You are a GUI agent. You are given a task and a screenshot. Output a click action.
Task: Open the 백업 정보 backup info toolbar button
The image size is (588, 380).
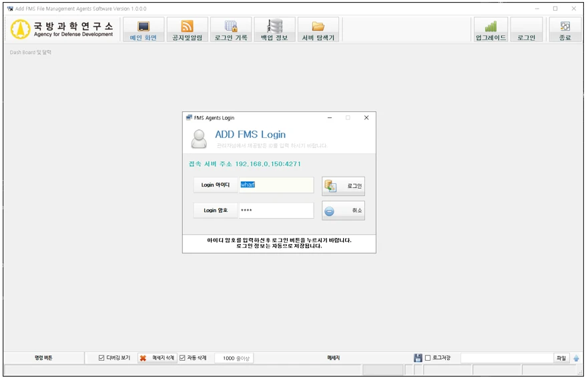pyautogui.click(x=274, y=29)
